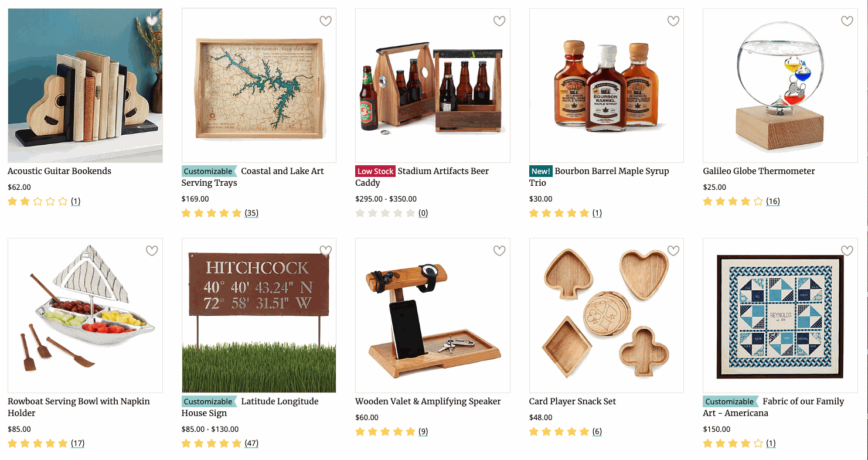Image resolution: width=868 pixels, height=460 pixels.
Task: Click the Wooden Valet product photo
Action: (433, 315)
